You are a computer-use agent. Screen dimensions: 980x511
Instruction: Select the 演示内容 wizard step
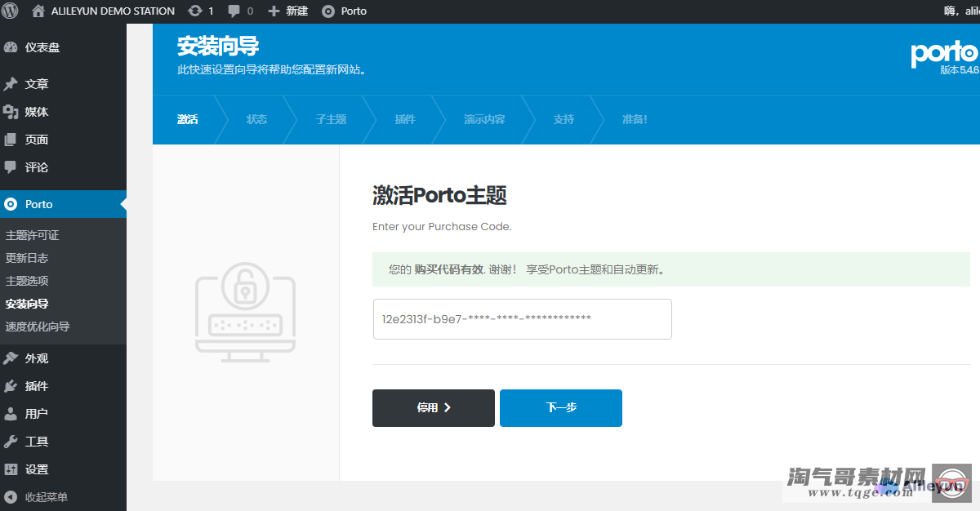484,119
